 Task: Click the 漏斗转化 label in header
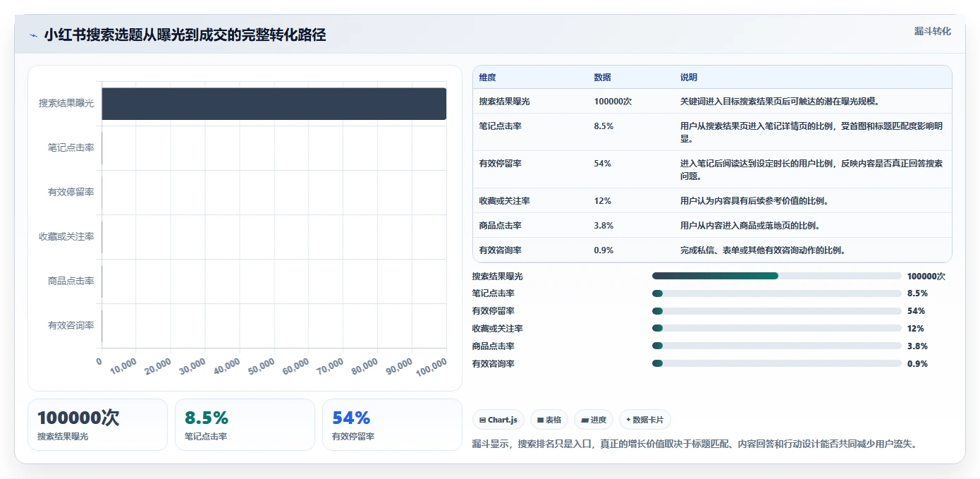[x=932, y=31]
